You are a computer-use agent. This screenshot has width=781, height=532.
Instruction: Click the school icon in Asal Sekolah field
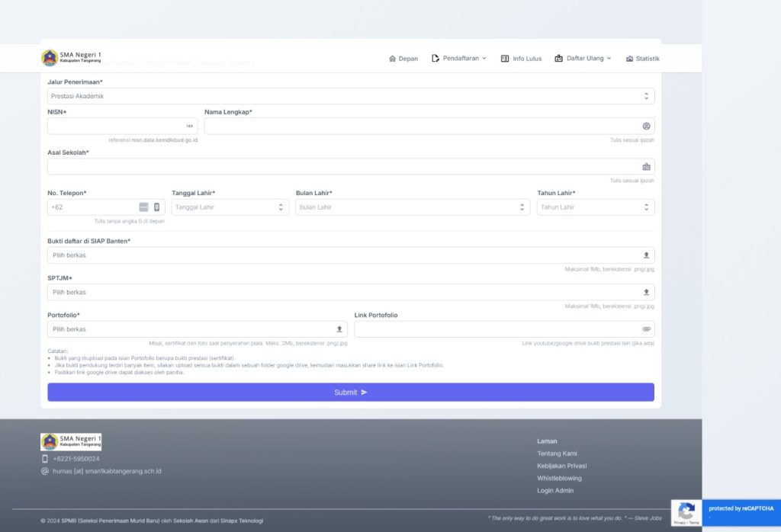tap(646, 167)
